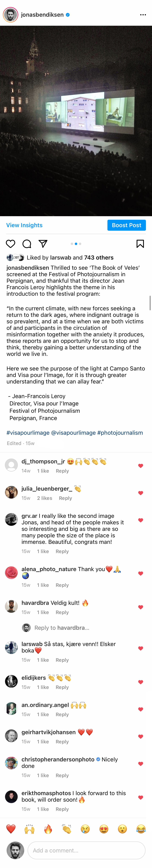Toggle like on grv.ar's comment
The height and width of the screenshot is (868, 152).
(x=141, y=520)
